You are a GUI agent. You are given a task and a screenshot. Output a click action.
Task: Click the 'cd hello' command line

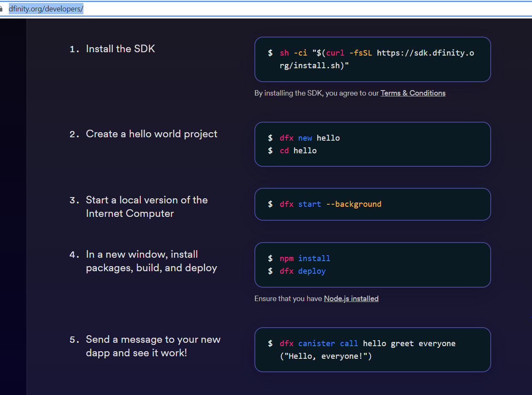pyautogui.click(x=292, y=151)
